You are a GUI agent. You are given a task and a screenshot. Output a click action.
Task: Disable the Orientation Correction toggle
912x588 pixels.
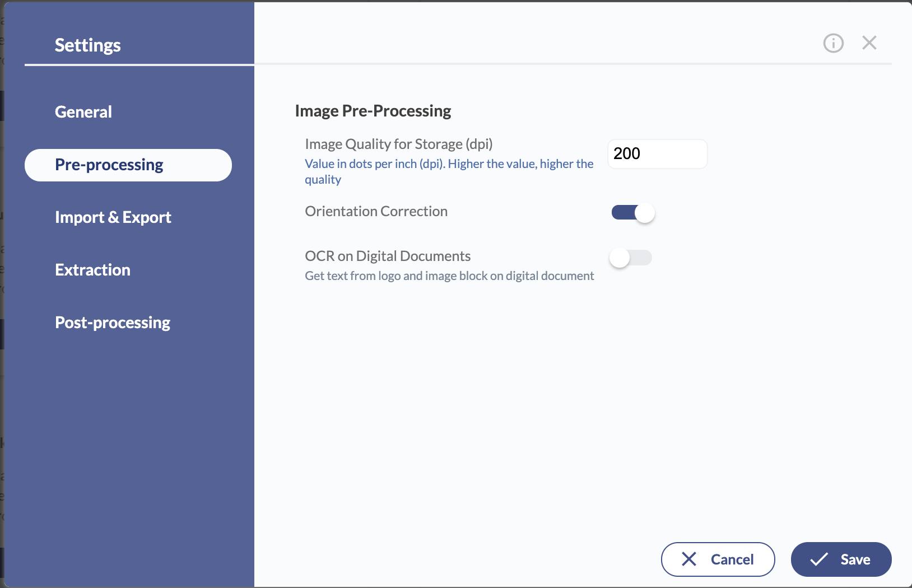pos(633,213)
